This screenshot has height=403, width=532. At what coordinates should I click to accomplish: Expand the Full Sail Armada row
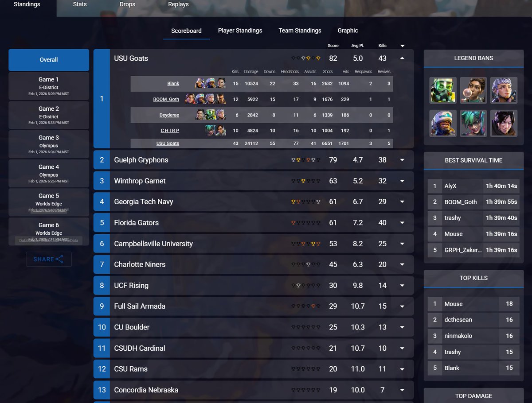402,306
